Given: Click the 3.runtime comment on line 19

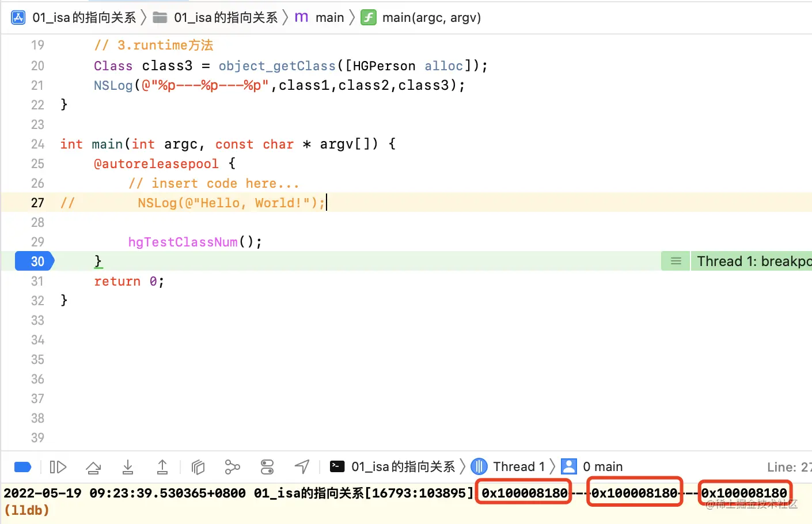Looking at the screenshot, I should point(154,45).
